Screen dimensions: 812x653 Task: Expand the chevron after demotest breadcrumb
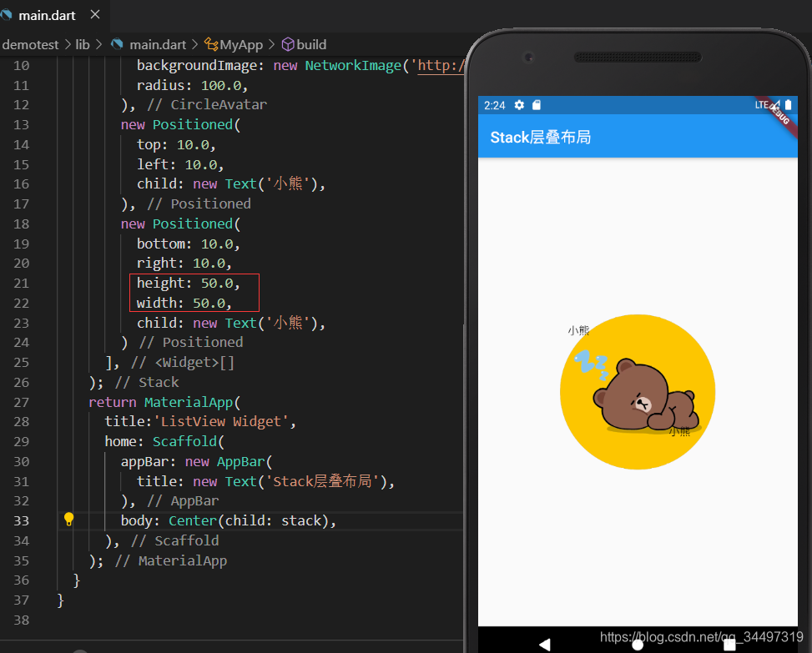pyautogui.click(x=68, y=45)
